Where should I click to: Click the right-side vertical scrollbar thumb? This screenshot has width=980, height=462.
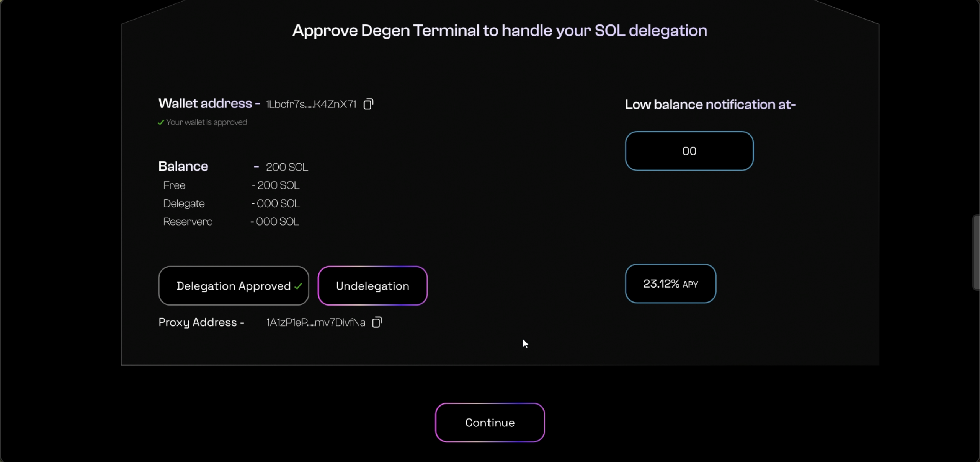976,252
